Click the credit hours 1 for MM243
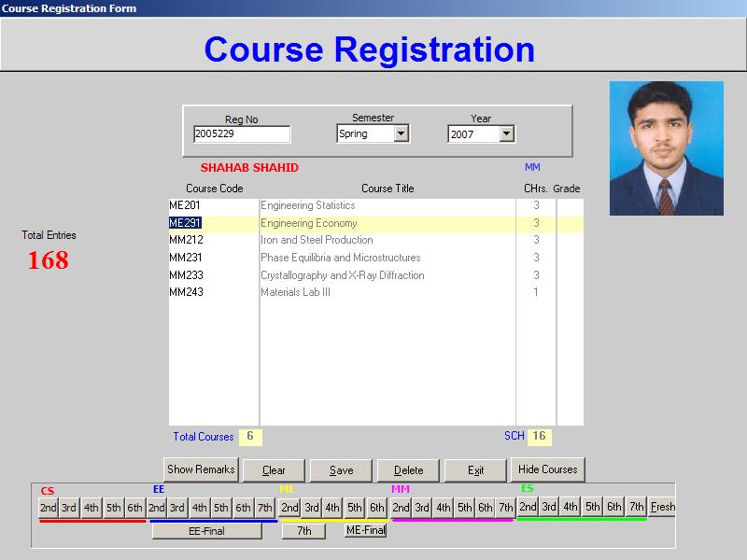Image resolution: width=747 pixels, height=560 pixels. tap(536, 292)
